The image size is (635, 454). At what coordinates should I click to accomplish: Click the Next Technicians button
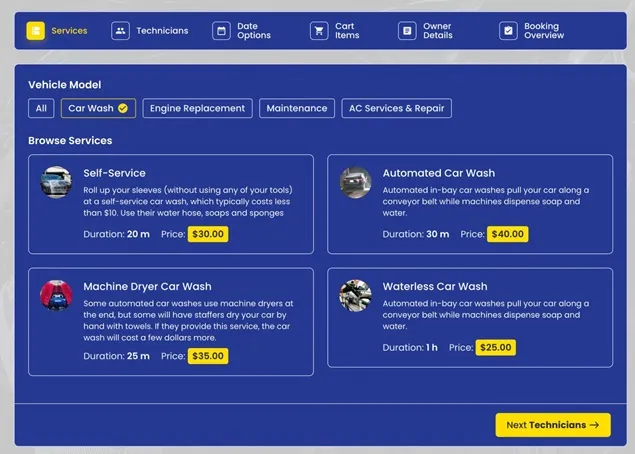(x=553, y=425)
